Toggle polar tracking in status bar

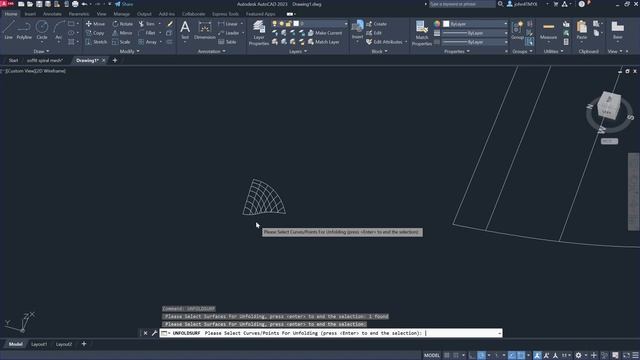click(x=481, y=356)
